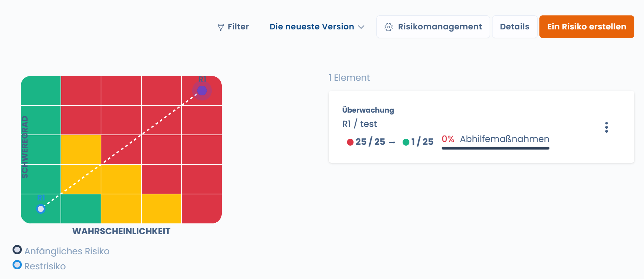Viewport: 644px width, 279px height.
Task: Click the red 25/25 risk score dot
Action: 350,142
